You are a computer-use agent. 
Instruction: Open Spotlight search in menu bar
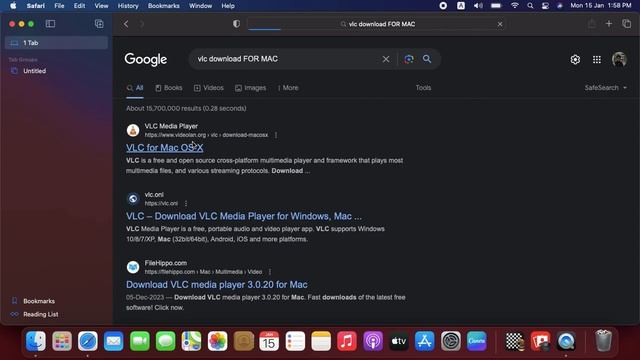(530, 6)
